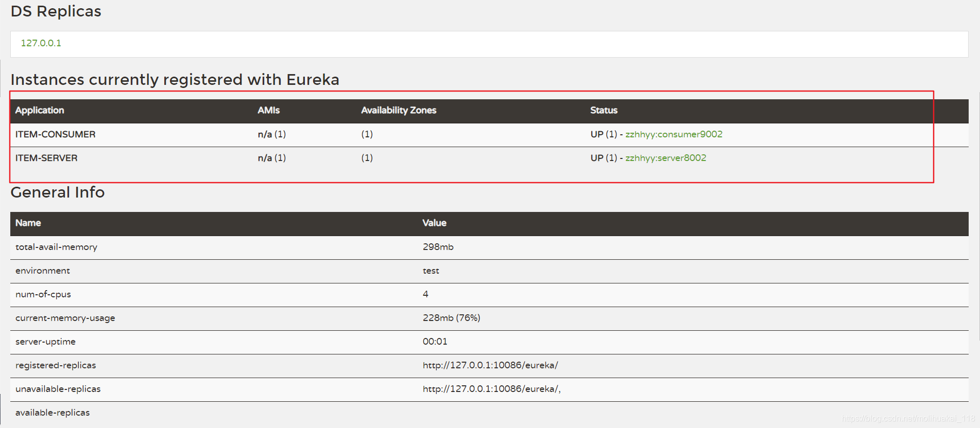Select the num-of-cpus value 4
980x428 pixels.
pos(425,294)
